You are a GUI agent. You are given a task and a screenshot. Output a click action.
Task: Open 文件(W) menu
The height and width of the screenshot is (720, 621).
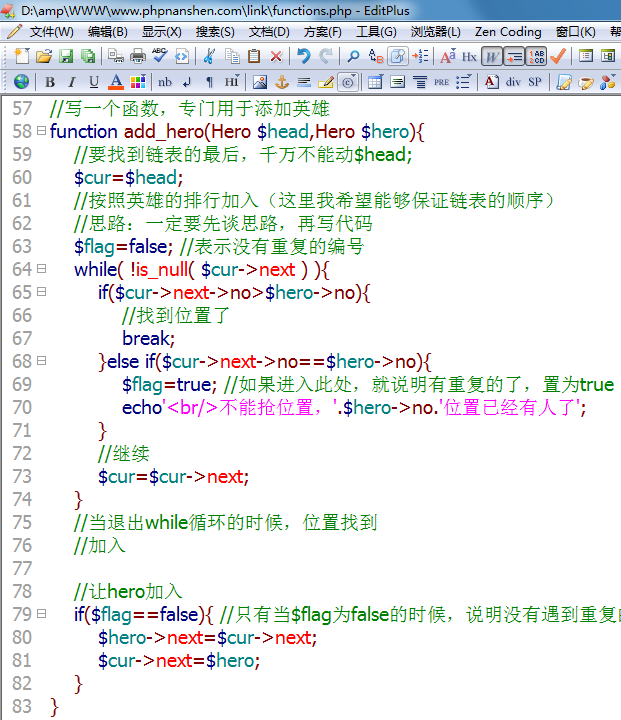click(x=51, y=32)
